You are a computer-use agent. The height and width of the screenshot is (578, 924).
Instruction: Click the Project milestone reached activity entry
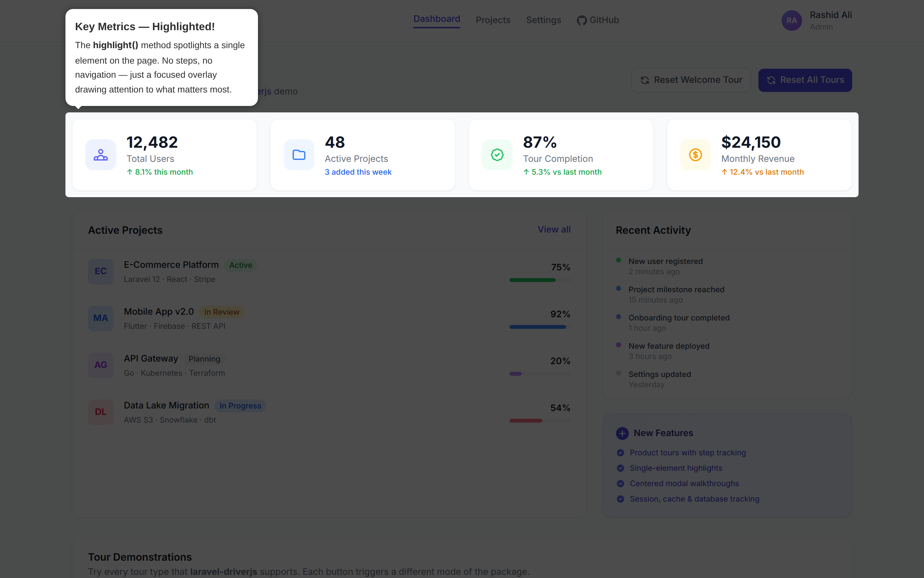tap(676, 294)
